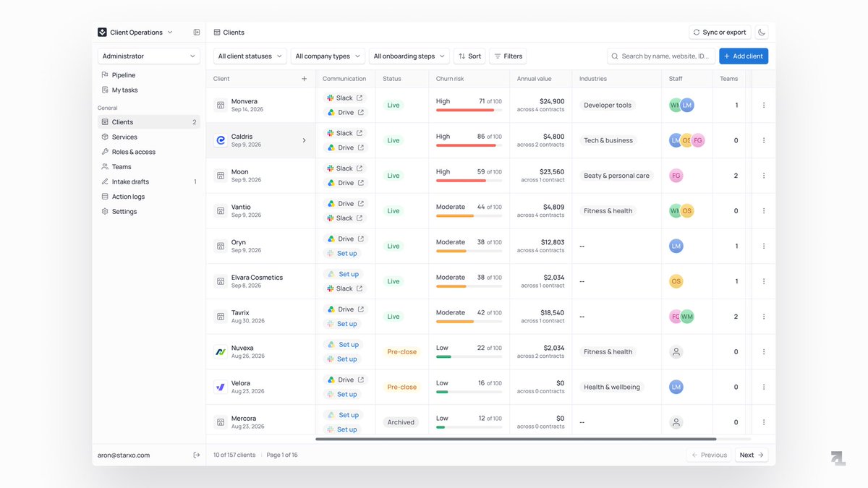The image size is (868, 488).
Task: Open the three-dot menu for Oryn
Action: [764, 246]
